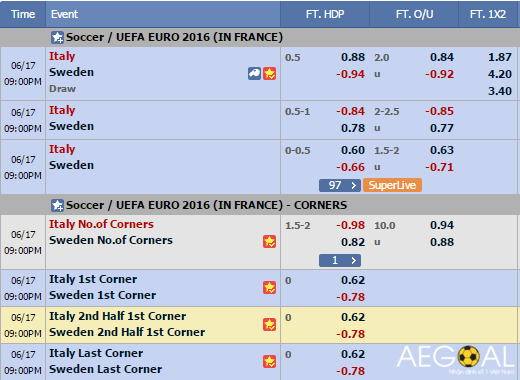520x380 pixels.
Task: Open the SuperLive button
Action: (x=392, y=185)
